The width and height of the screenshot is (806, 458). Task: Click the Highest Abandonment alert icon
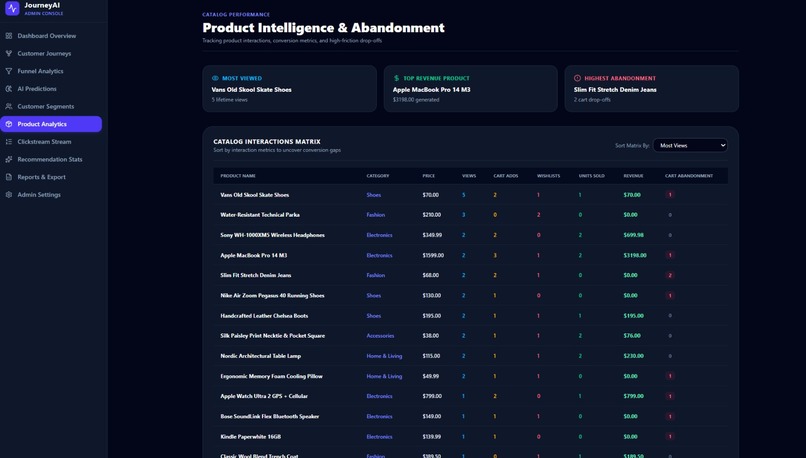[x=577, y=78]
